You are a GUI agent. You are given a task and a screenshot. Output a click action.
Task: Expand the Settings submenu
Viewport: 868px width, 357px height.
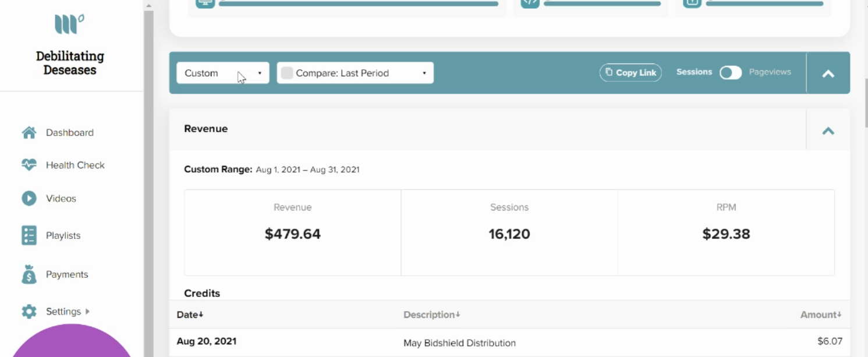63,312
